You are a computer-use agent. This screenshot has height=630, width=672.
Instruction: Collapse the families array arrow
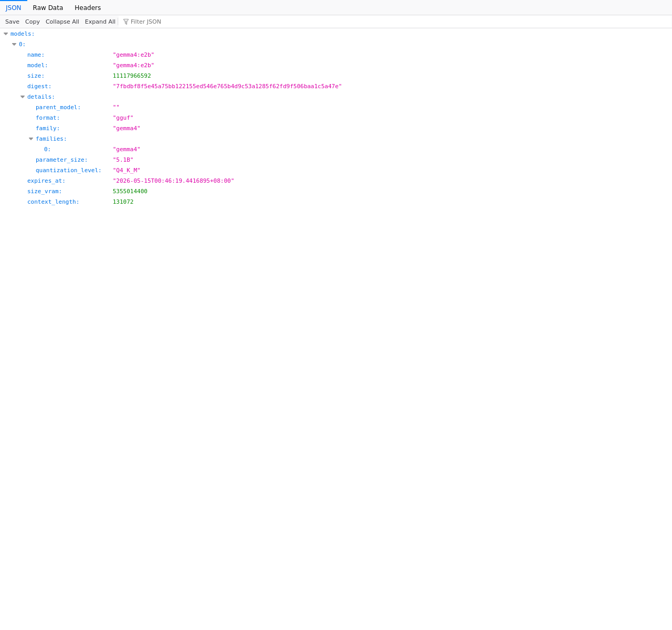pyautogui.click(x=31, y=139)
